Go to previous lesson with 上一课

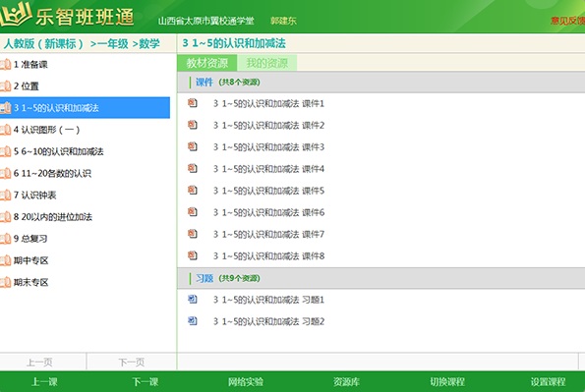click(44, 382)
